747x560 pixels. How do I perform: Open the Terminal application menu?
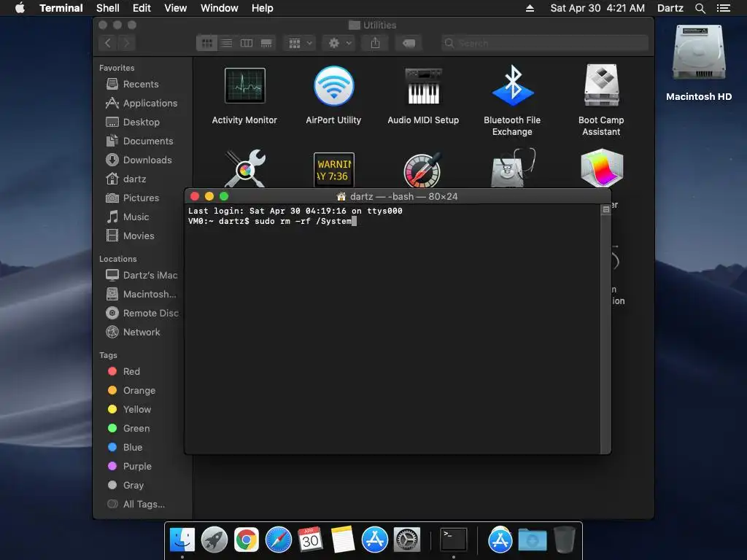coord(61,8)
